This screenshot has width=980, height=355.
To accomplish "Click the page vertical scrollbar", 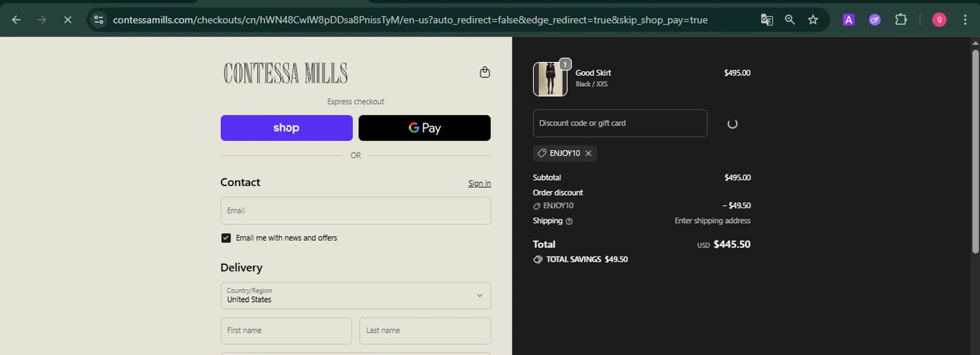I will [975, 150].
